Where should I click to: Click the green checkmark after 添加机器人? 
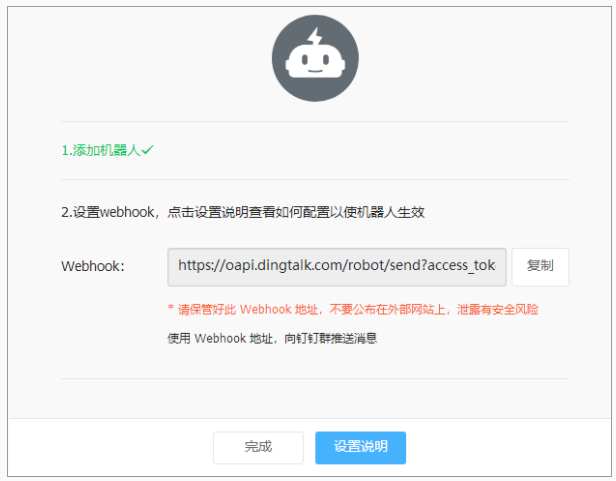(x=147, y=150)
